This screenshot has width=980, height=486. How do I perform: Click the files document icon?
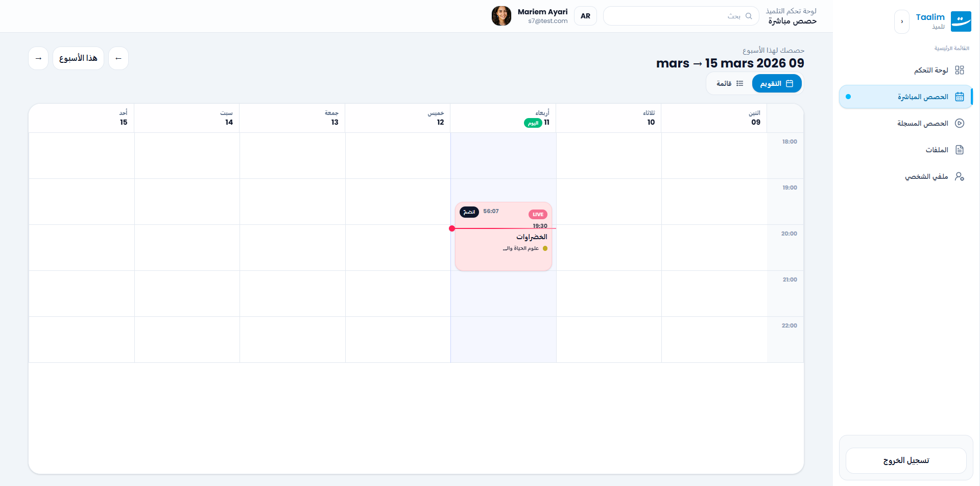pos(960,150)
